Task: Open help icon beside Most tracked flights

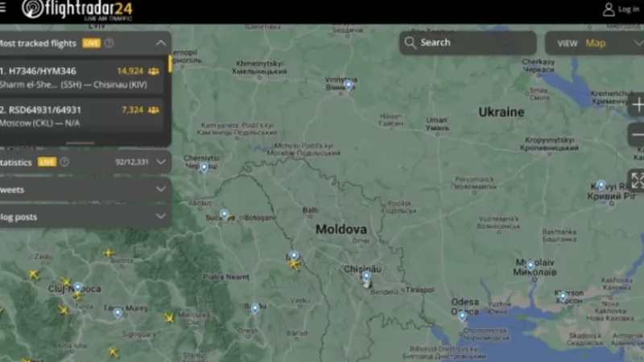Action: tap(109, 43)
